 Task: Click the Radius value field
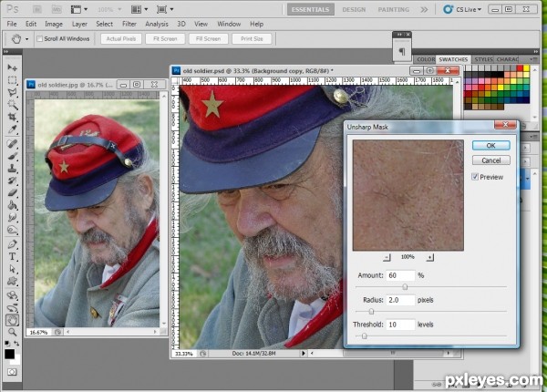coord(400,300)
